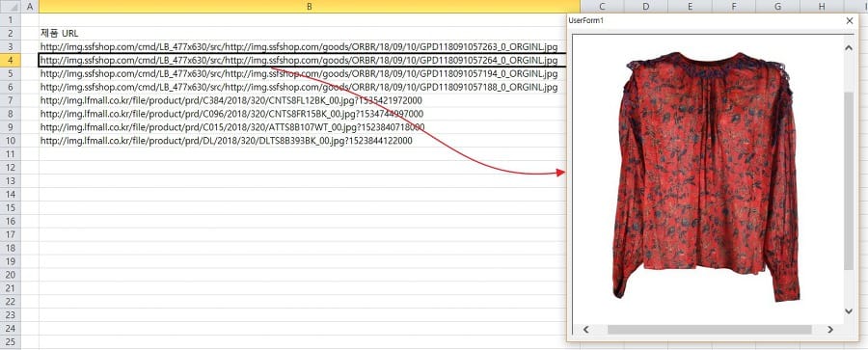The height and width of the screenshot is (350, 868).
Task: Click the red blouse image preview
Action: coord(706,176)
